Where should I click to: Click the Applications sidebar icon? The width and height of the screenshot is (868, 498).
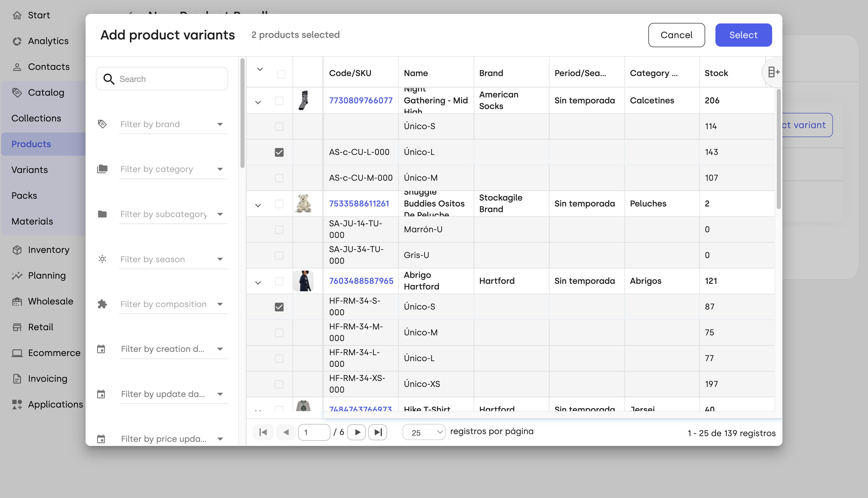17,404
